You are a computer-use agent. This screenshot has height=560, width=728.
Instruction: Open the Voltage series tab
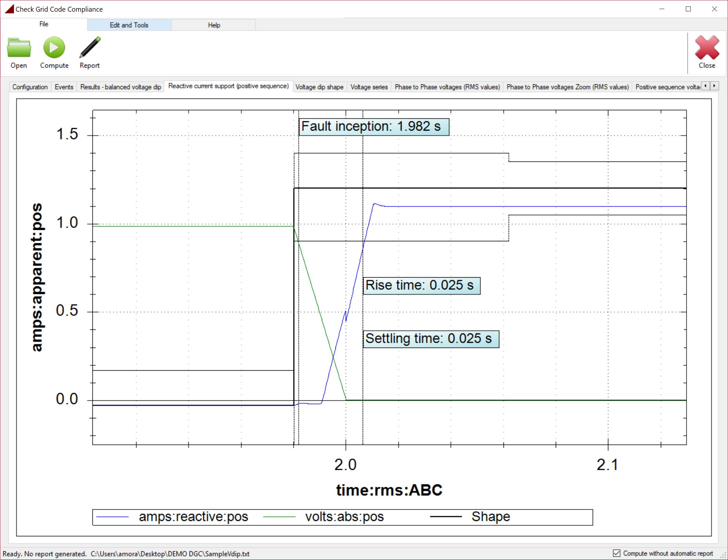click(x=369, y=87)
